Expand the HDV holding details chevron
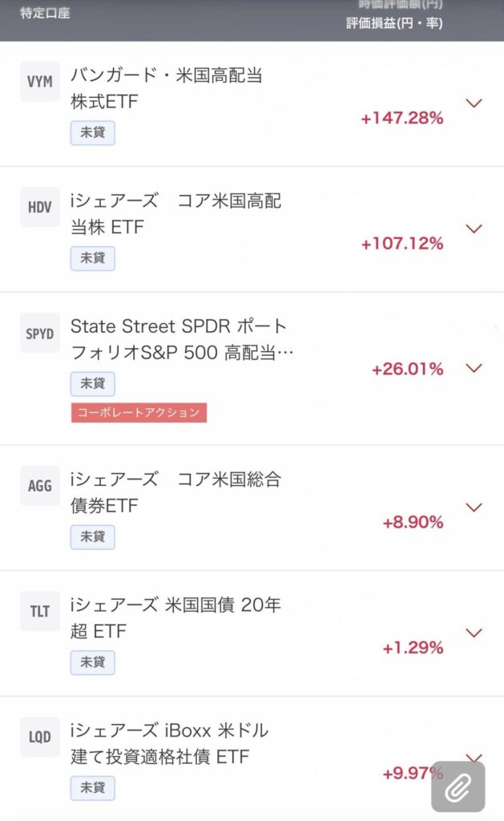 point(474,229)
